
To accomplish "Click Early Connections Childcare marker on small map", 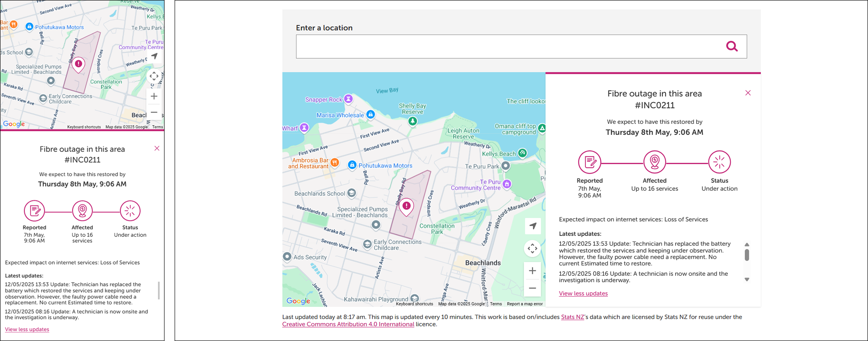I will tap(43, 98).
